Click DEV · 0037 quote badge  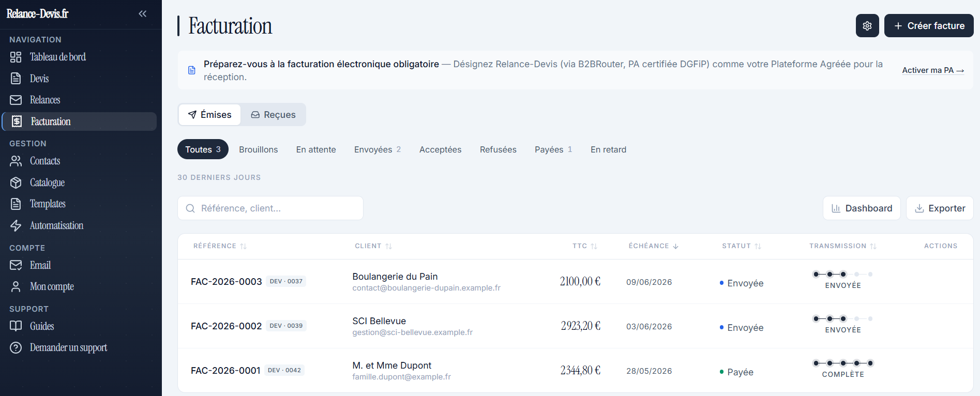286,281
